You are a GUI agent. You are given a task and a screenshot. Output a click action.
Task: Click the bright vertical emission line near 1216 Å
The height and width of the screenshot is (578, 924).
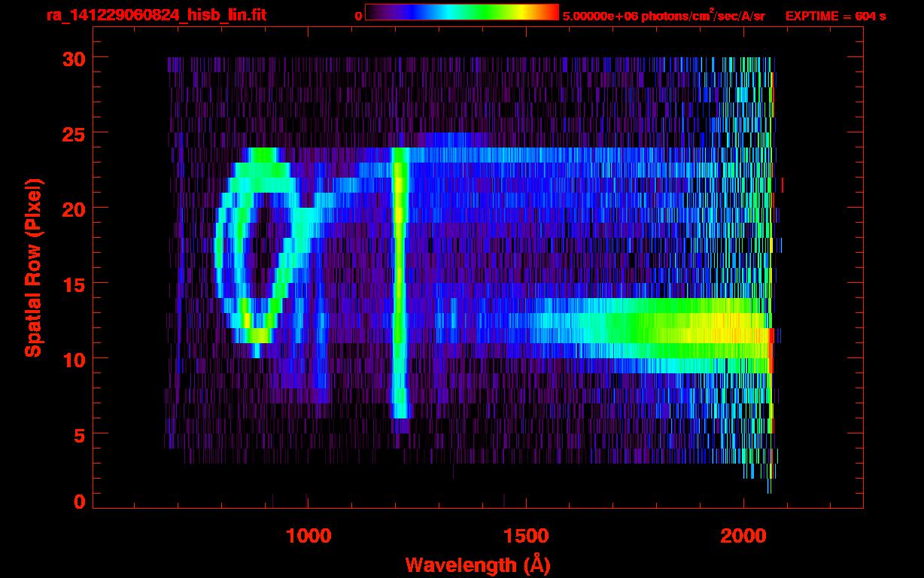coord(400,282)
